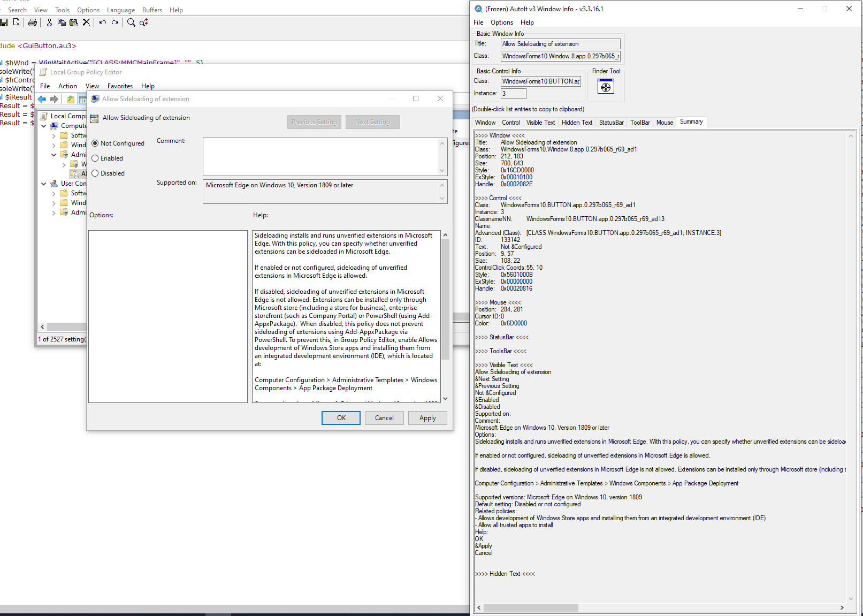Click the Delete X icon in SciTE toolbar
The width and height of the screenshot is (863, 616).
tap(86, 22)
